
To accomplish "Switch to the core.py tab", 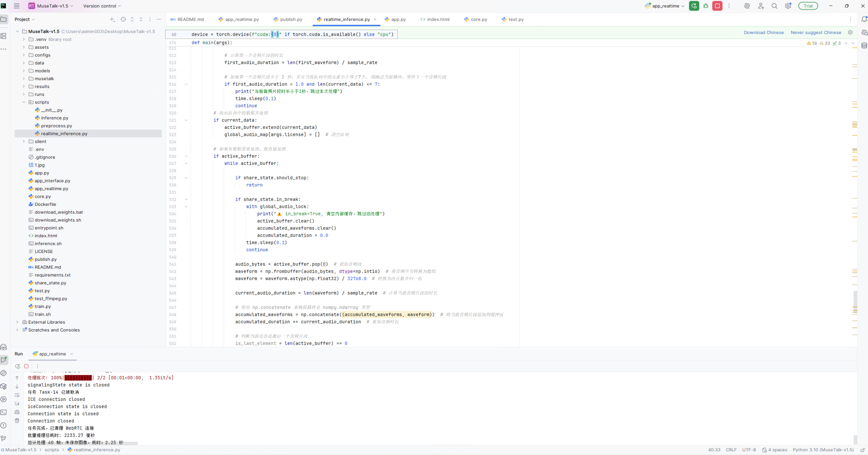I will click(478, 19).
